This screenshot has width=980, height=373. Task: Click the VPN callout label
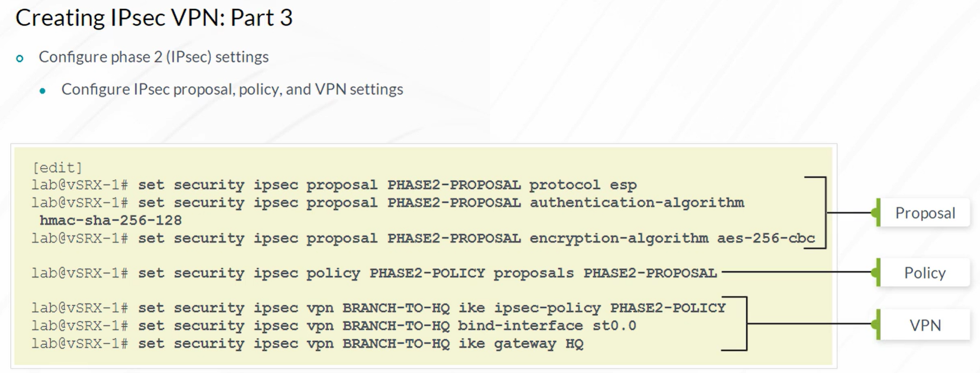point(925,325)
